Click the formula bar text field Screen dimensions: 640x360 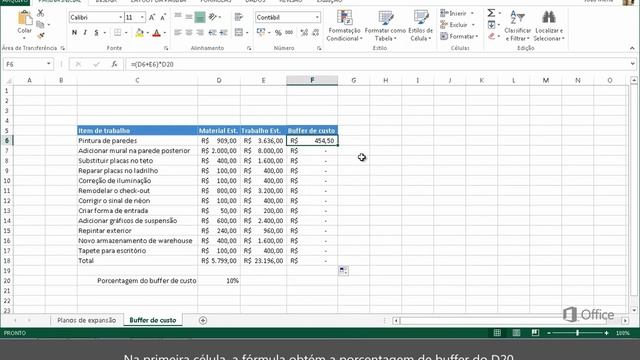pyautogui.click(x=378, y=64)
